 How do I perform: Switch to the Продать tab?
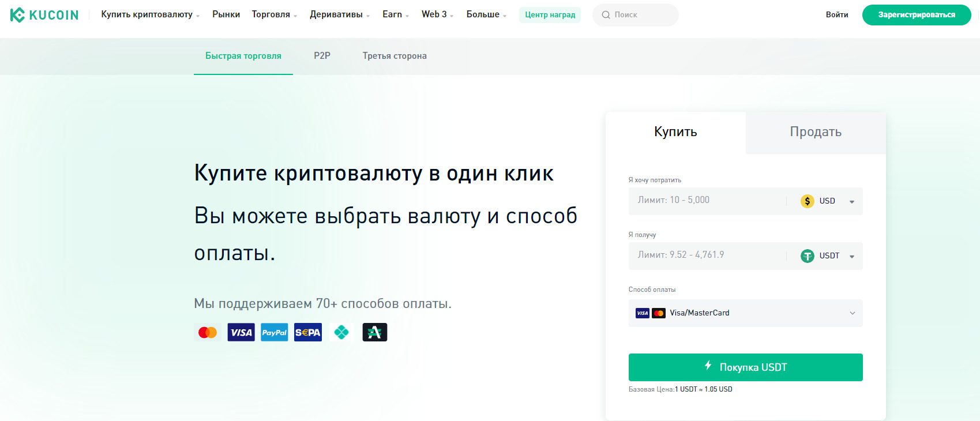pos(815,132)
